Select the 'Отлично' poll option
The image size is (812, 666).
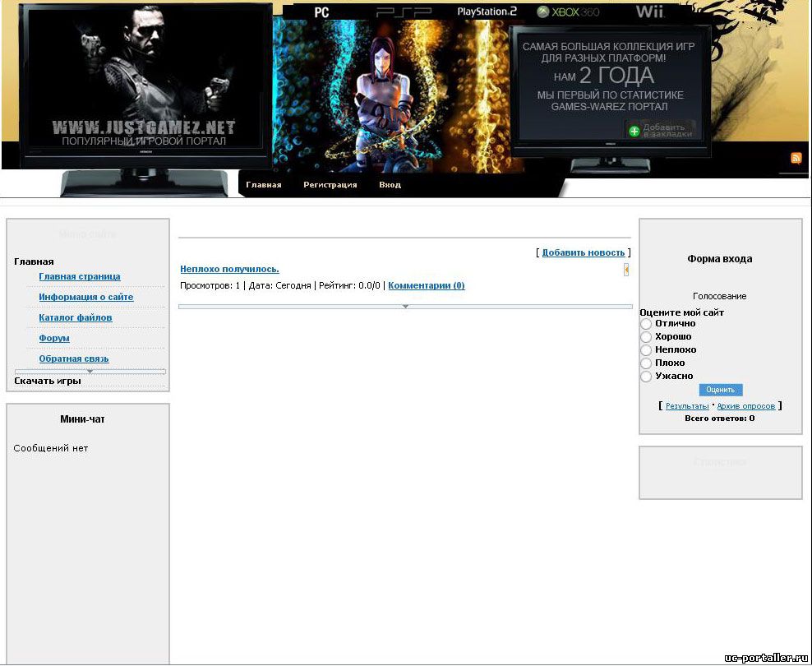[x=646, y=324]
